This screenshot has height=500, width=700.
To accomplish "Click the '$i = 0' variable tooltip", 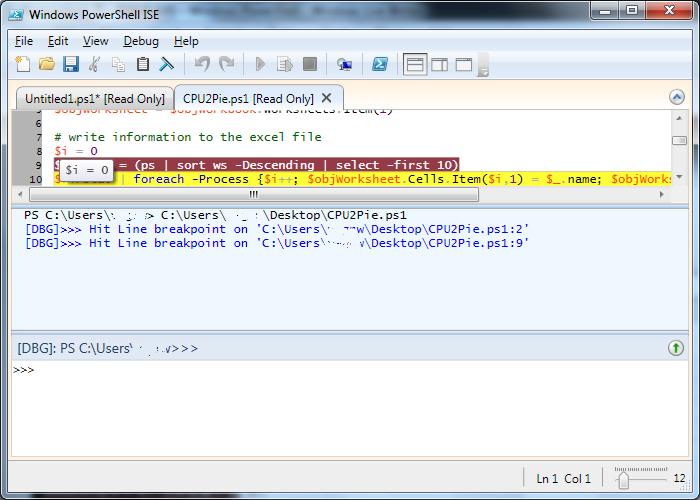I will [x=87, y=170].
